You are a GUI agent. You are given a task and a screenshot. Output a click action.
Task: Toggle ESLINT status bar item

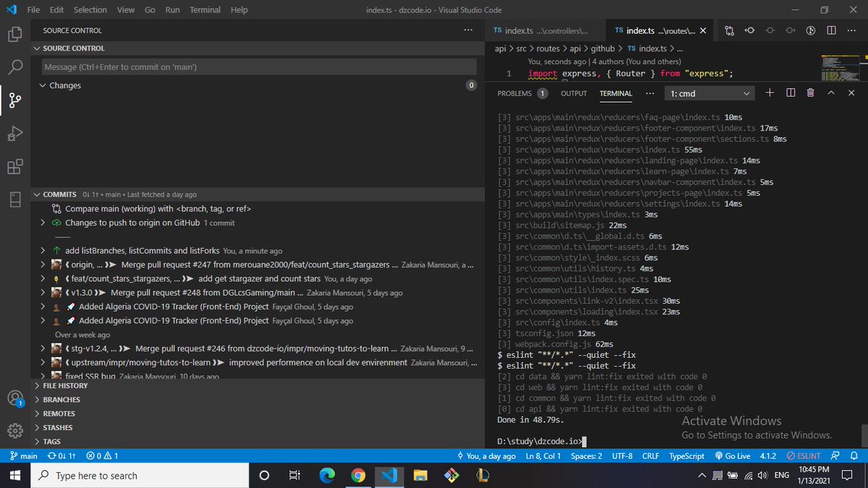[803, 456]
